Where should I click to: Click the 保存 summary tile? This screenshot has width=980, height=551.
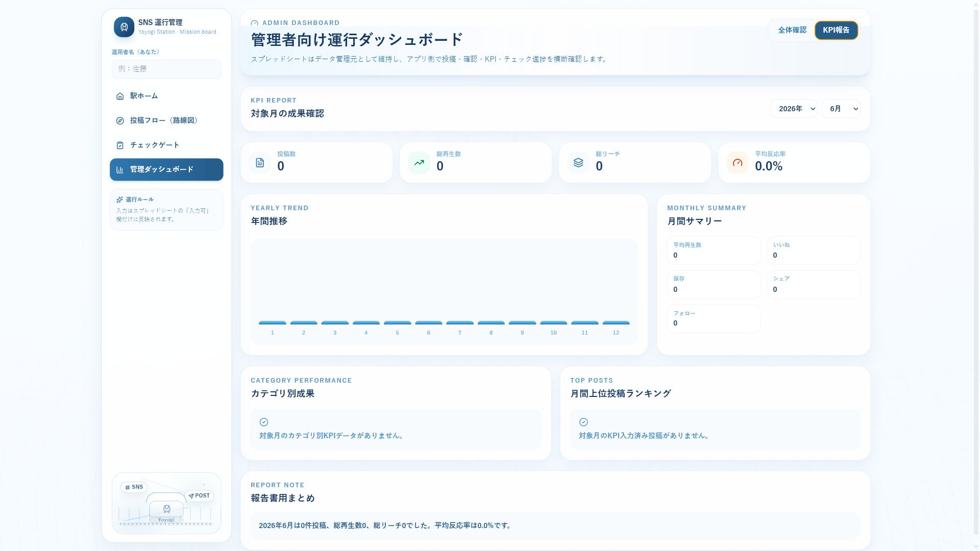click(x=714, y=285)
